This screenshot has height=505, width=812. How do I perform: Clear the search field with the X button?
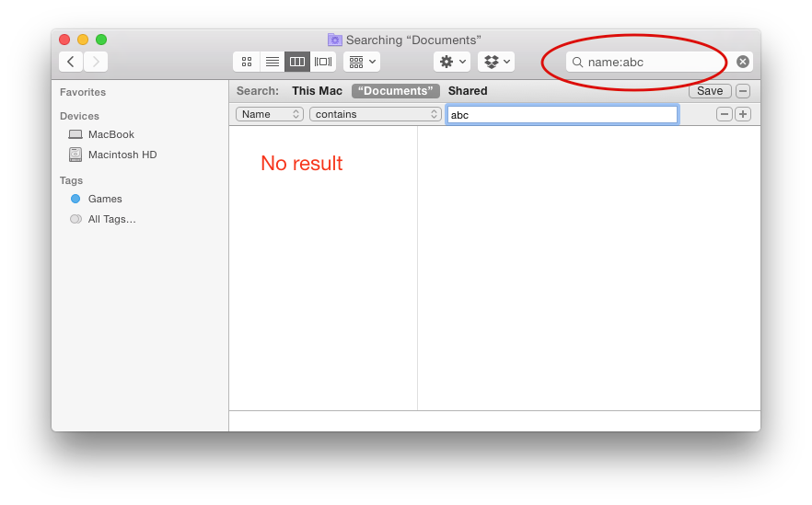pos(743,63)
